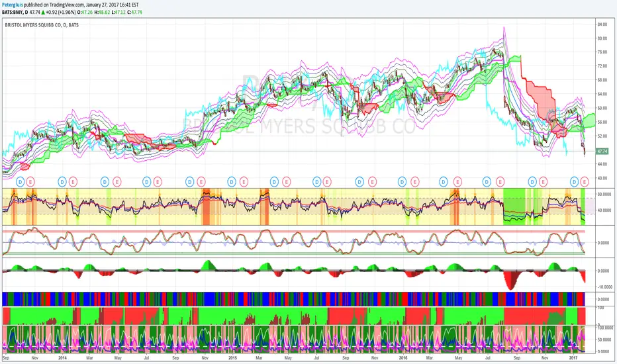The image size is (617, 364).
Task: Click the dividend D marker above the 2014 label
Action: 62,182
